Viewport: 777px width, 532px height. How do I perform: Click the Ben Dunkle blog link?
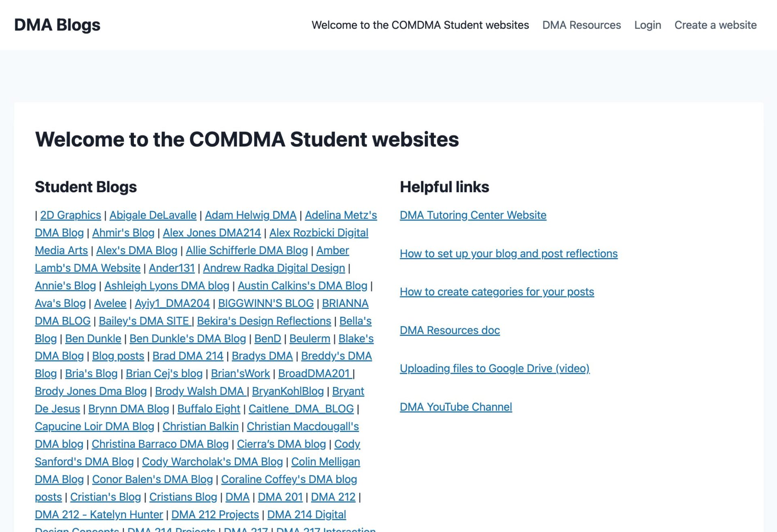pos(93,339)
